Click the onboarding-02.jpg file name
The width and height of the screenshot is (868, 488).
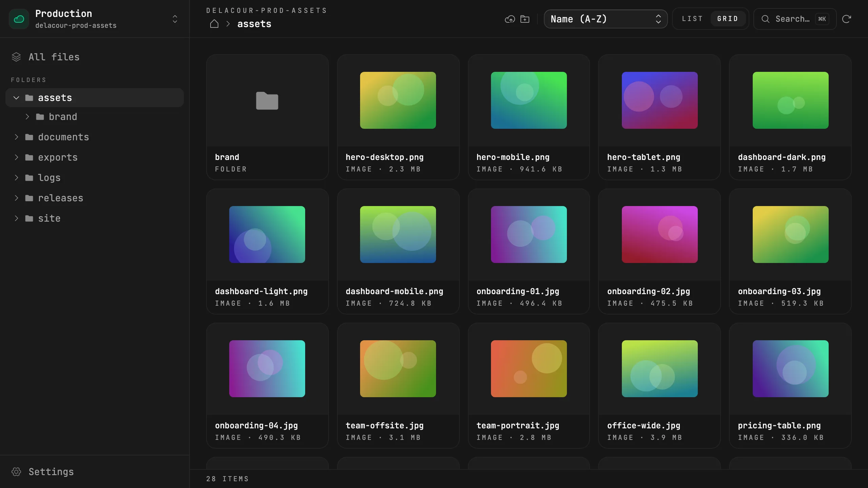click(x=649, y=291)
